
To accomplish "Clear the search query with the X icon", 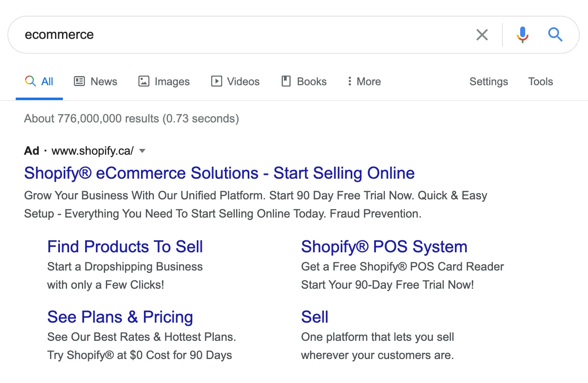I will coord(482,35).
